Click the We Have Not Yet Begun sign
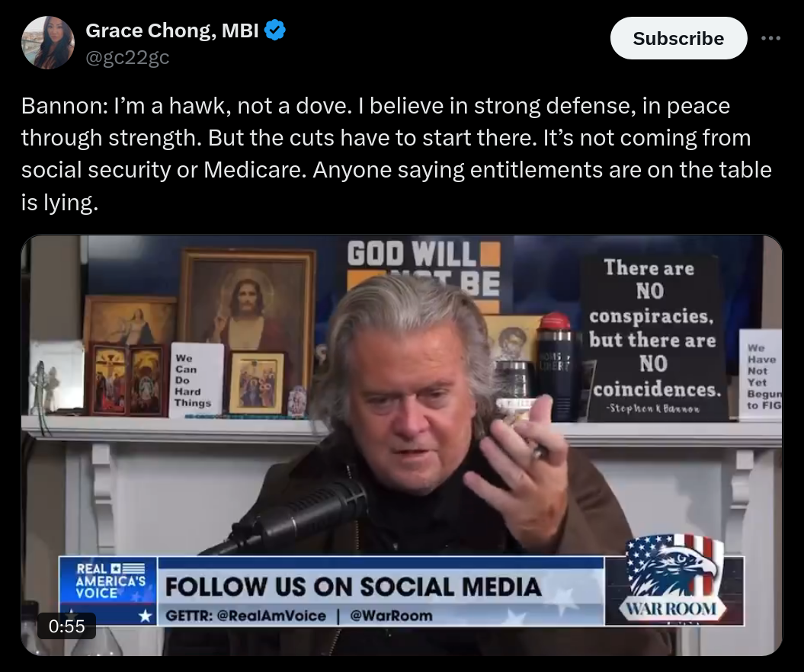The image size is (804, 672). coord(761,375)
